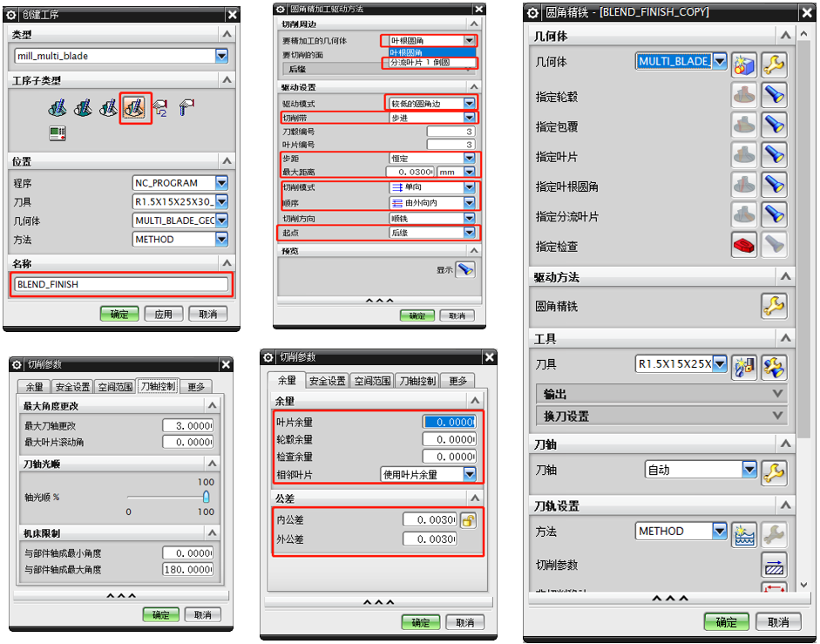Viewport: 820px width, 644px height.
Task: Expand the 换刀设置 section
Action: pos(661,416)
